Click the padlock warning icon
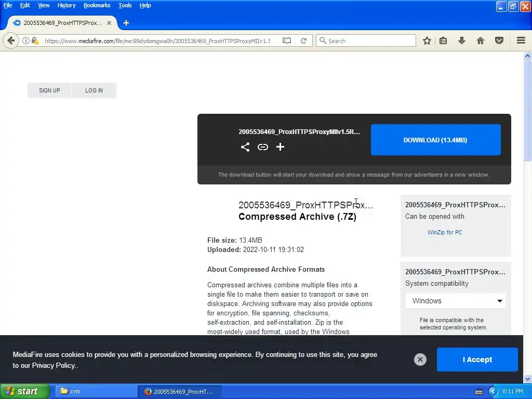 (x=35, y=41)
